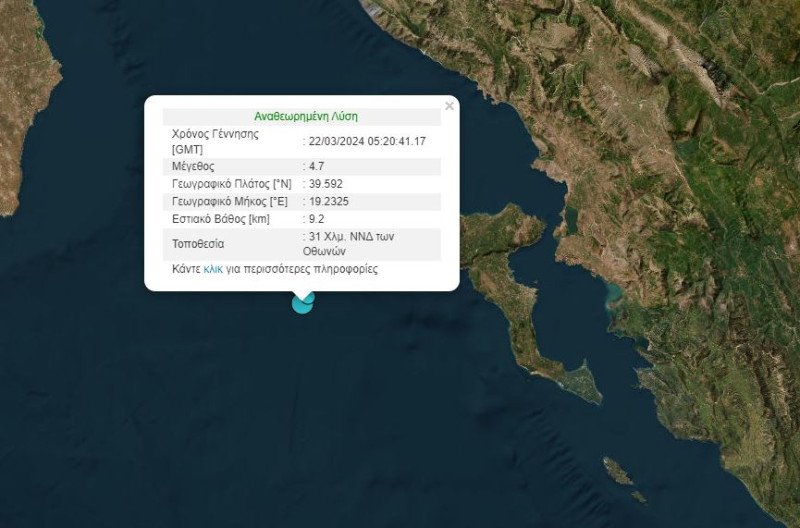Click the location text '31 Χλμ. ΝΝΔ των Οθωνών'
Image resolution: width=800 pixels, height=528 pixels.
[x=350, y=244]
